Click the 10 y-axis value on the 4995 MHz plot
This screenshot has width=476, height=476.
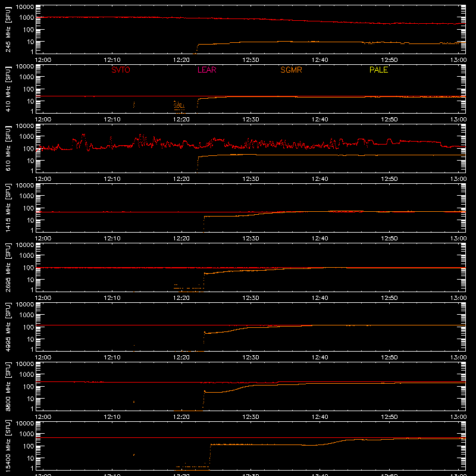coord(30,339)
